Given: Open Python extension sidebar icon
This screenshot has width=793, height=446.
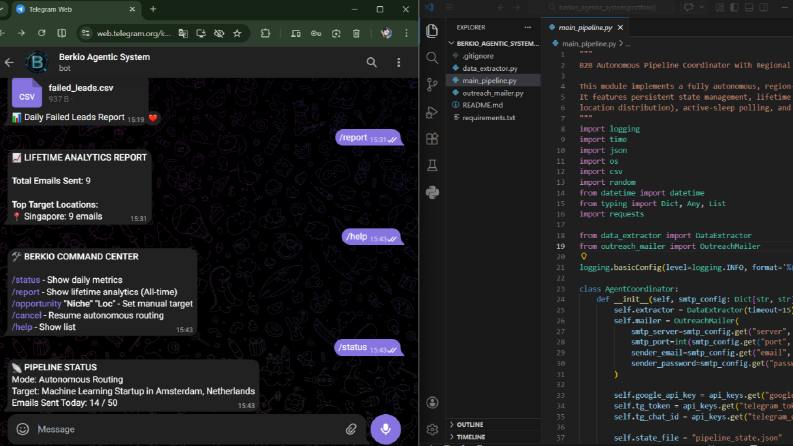Looking at the screenshot, I should click(x=432, y=192).
